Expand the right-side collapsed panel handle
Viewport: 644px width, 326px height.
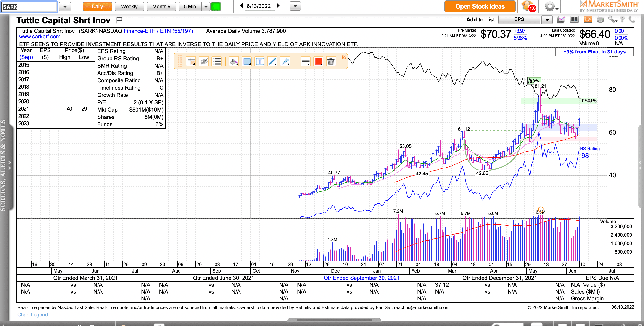[641, 165]
